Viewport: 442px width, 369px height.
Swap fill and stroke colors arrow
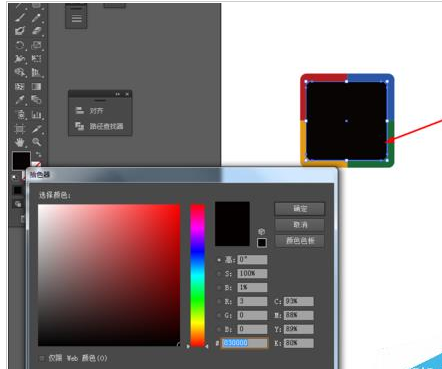pyautogui.click(x=38, y=154)
